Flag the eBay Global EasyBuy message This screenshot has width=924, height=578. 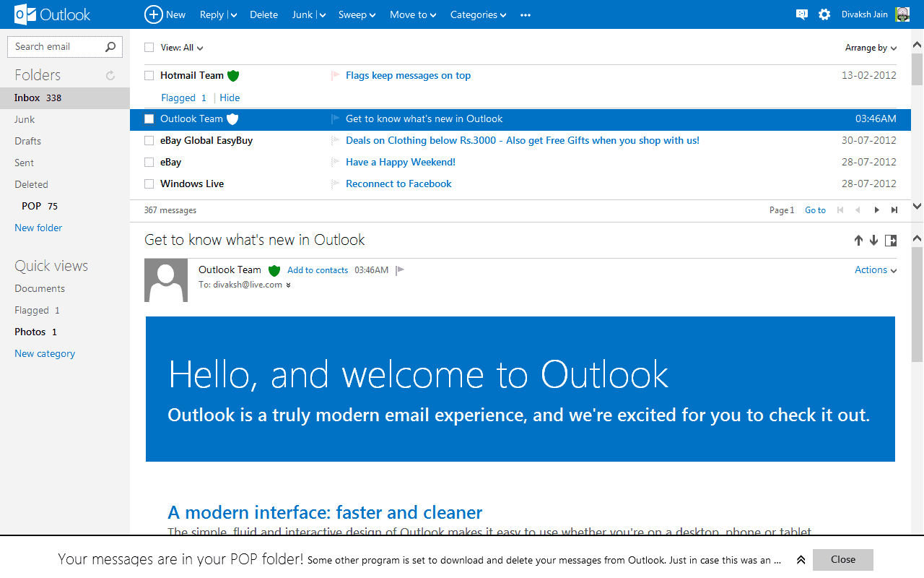(x=335, y=141)
